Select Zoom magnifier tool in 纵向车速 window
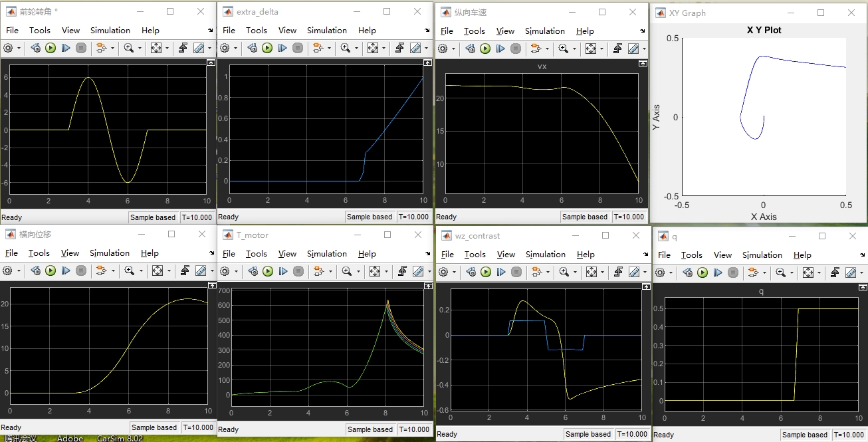This screenshot has height=442, width=868. (564, 49)
